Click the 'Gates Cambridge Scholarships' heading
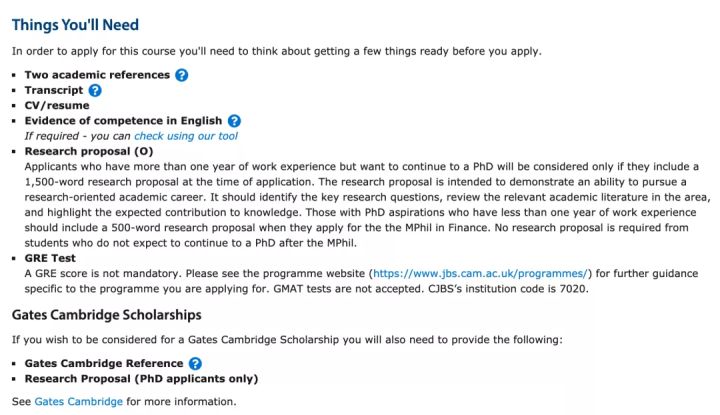 [x=107, y=315]
